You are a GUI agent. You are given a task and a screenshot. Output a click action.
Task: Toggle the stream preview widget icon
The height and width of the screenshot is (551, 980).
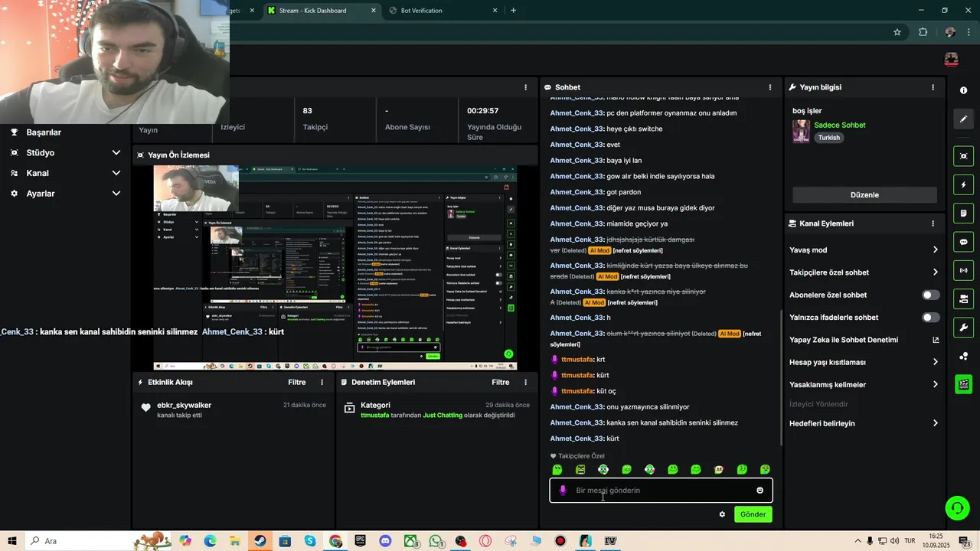coord(963,156)
